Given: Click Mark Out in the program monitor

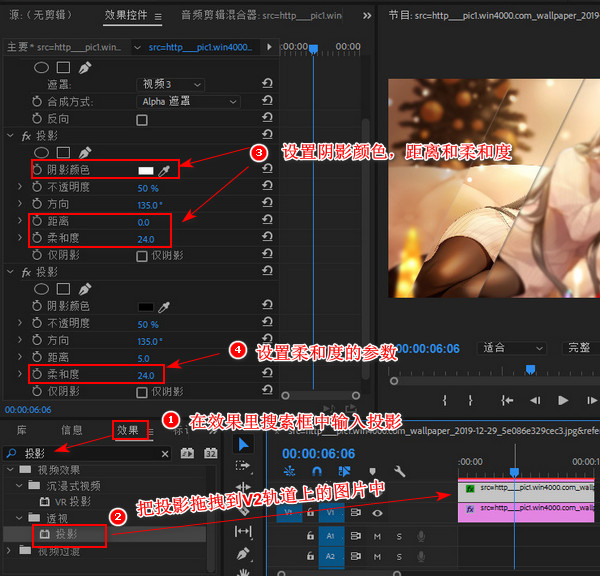Looking at the screenshot, I should 470,401.
